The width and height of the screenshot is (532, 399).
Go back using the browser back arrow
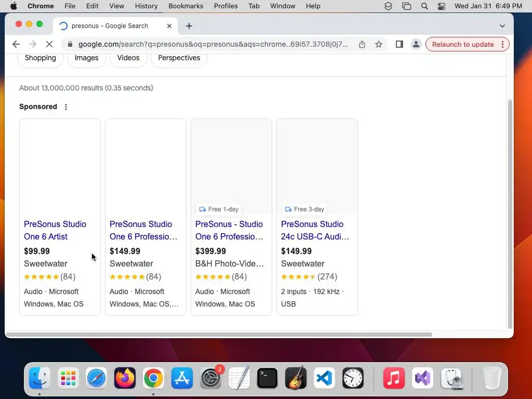(x=16, y=44)
